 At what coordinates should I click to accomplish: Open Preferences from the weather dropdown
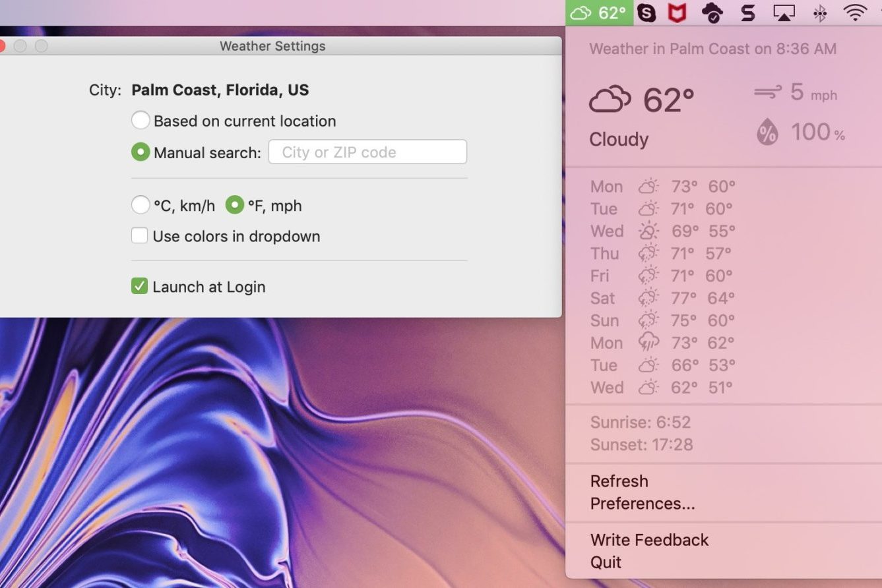[x=642, y=503]
